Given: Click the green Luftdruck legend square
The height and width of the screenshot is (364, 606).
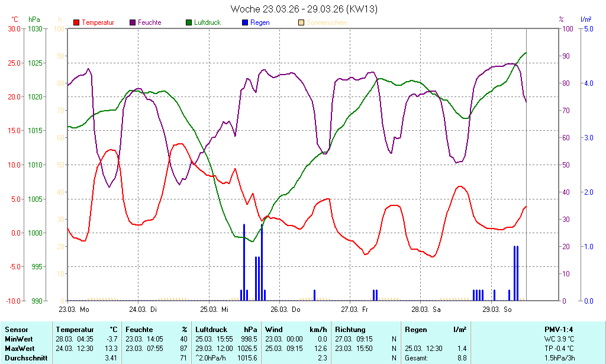Looking at the screenshot, I should tap(189, 22).
